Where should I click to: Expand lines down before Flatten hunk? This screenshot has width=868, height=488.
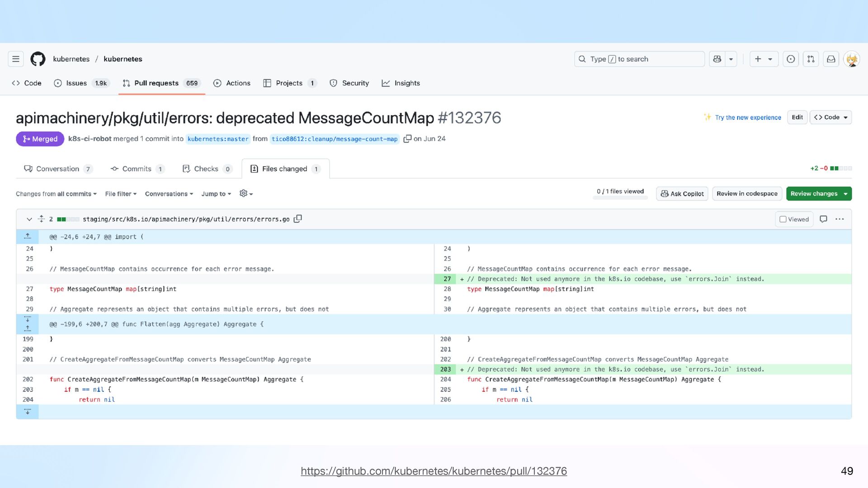[28, 319]
